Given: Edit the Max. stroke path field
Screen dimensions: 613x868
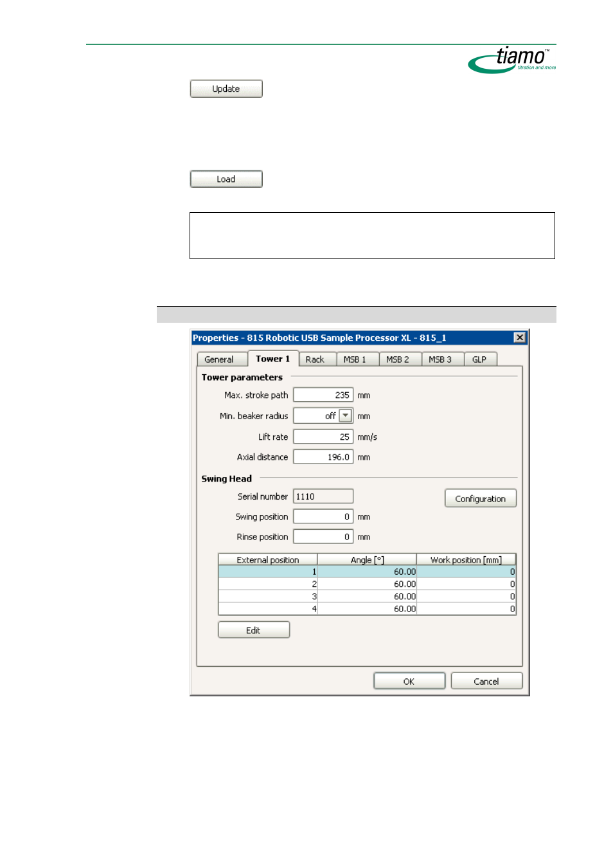Looking at the screenshot, I should (323, 395).
